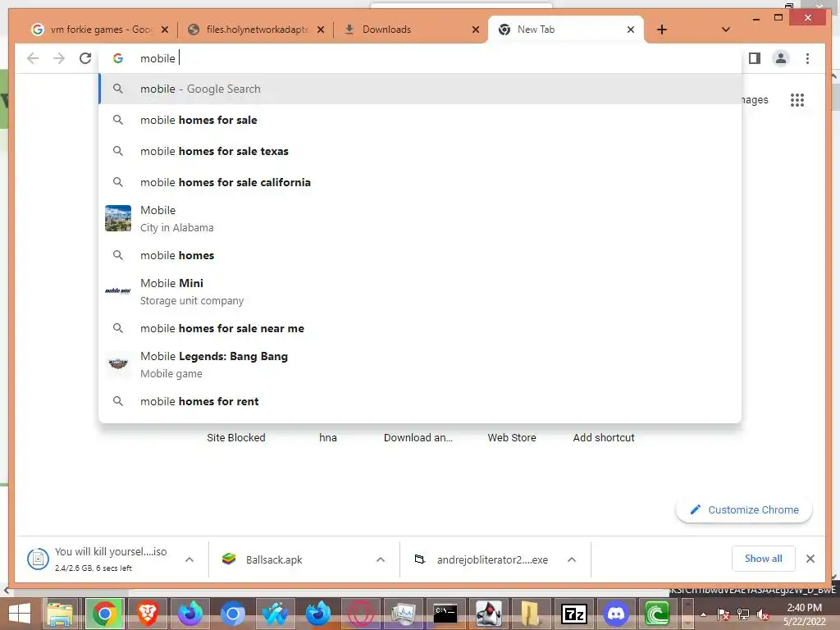840x630 pixels.
Task: Expand options for andrejobliterator2....exe download
Action: pyautogui.click(x=572, y=559)
